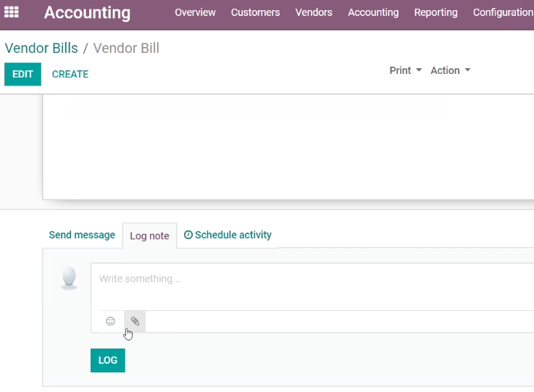The height and width of the screenshot is (392, 534).
Task: Schedule activity using the clock icon
Action: [188, 235]
